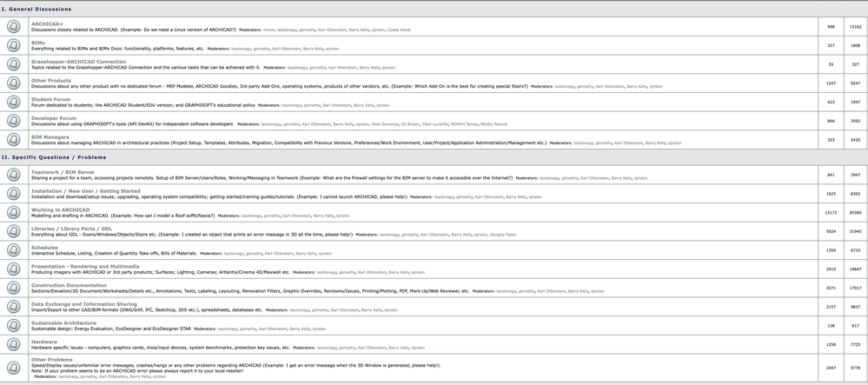This screenshot has width=868, height=385.
Task: Click the BIM Managers row icon
Action: click(13, 140)
